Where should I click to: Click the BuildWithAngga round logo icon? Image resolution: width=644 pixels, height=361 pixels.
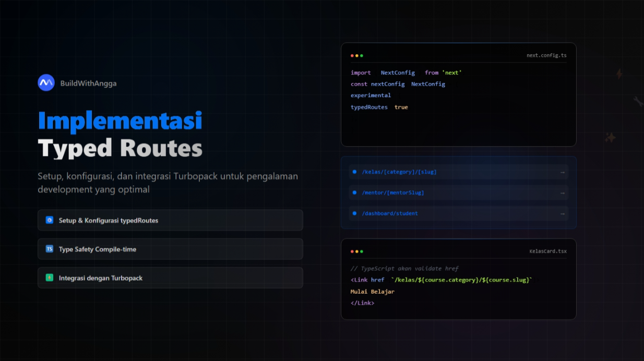[46, 83]
